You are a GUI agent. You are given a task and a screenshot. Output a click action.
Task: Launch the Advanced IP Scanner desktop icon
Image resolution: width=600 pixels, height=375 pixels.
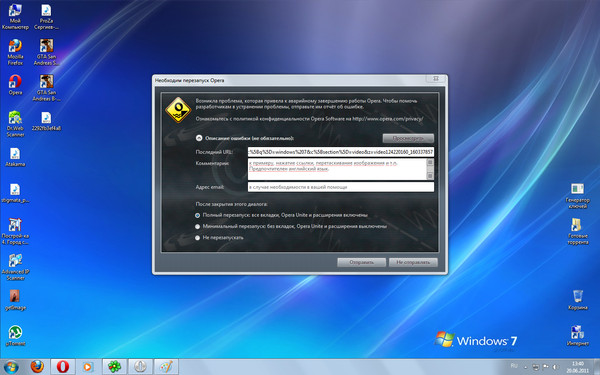[x=15, y=267]
